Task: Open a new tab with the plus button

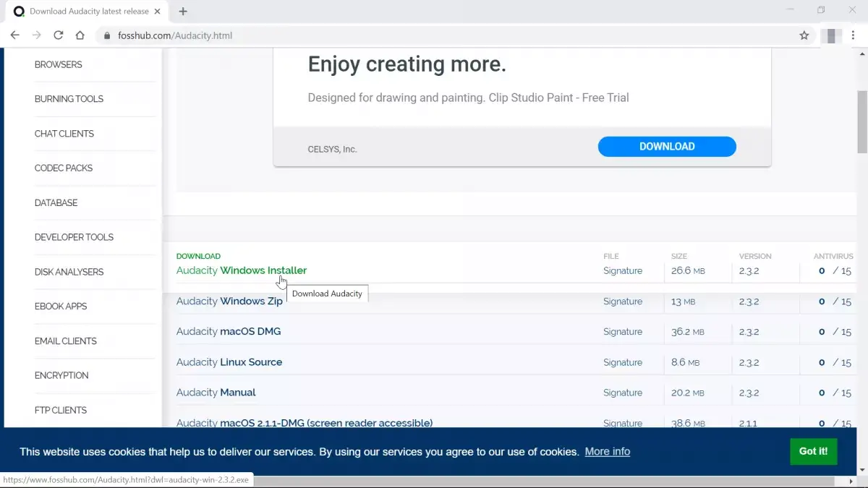Action: [183, 12]
